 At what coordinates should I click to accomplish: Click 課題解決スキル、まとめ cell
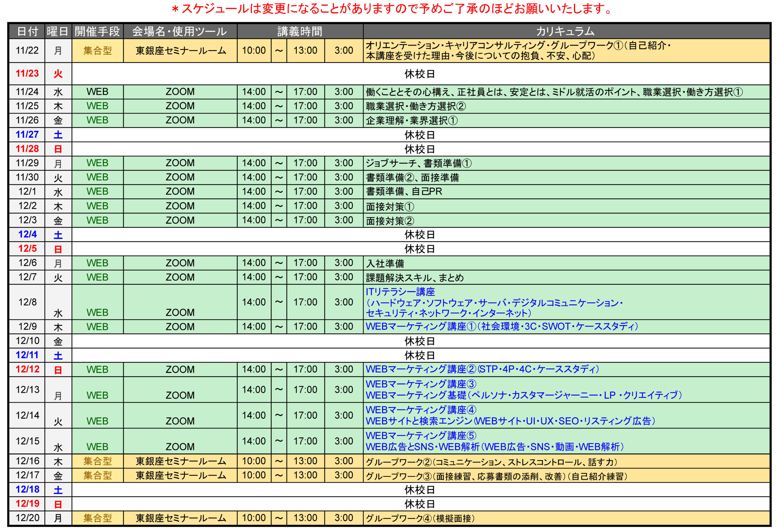[x=566, y=277]
